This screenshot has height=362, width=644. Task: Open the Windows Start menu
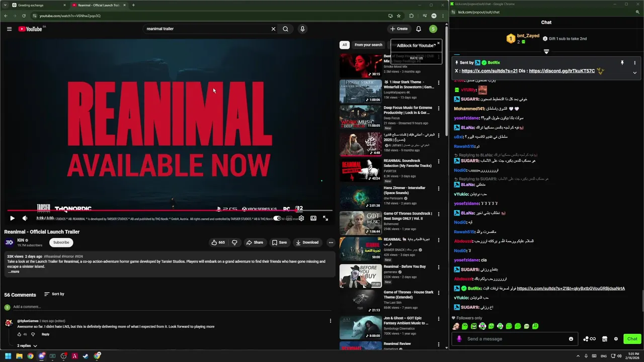[x=8, y=356]
